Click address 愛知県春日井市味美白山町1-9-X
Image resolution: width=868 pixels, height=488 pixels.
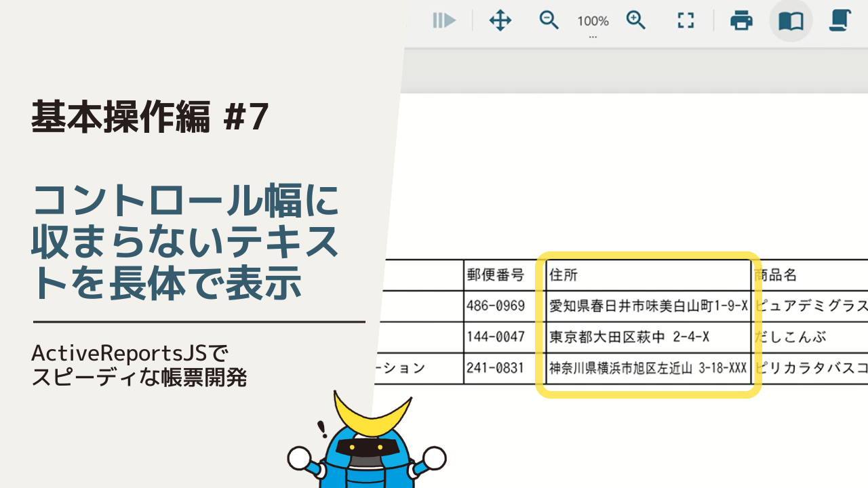(648, 306)
